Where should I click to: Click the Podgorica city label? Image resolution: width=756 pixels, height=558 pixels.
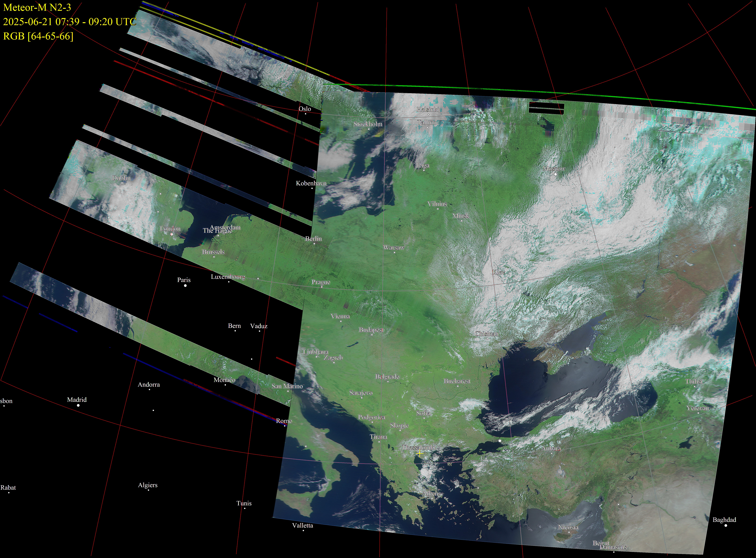click(x=372, y=417)
